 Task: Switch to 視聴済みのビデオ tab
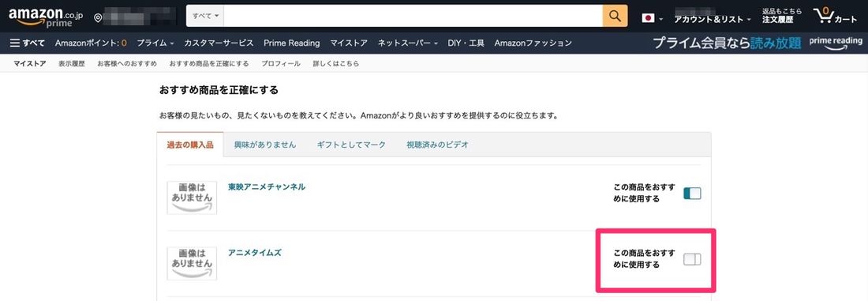437,145
